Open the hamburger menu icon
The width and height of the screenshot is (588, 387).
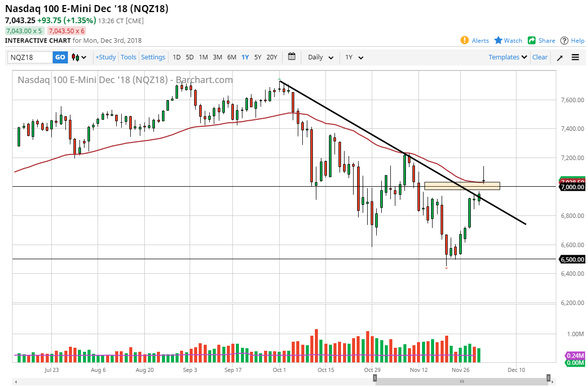point(575,57)
